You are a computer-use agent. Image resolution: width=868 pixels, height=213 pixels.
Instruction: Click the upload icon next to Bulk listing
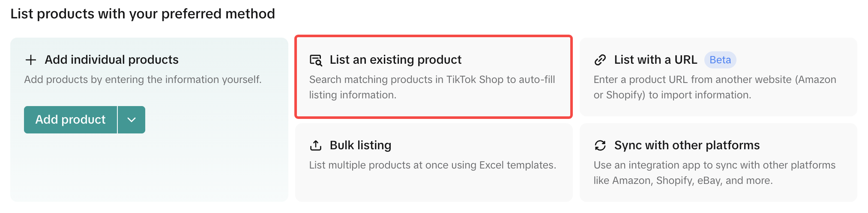tap(316, 145)
